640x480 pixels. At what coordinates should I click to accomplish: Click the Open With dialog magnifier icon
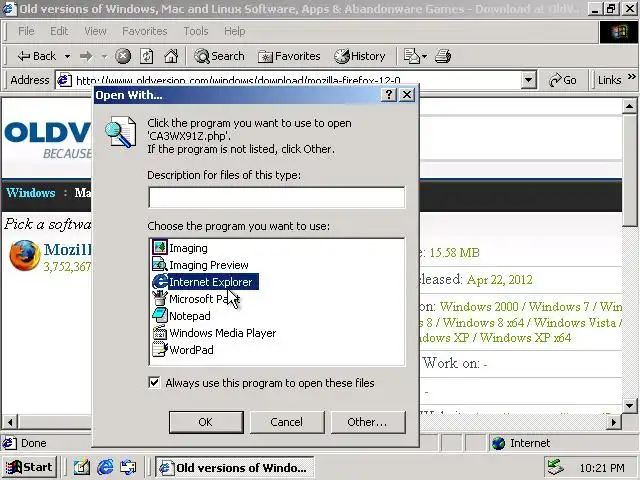pos(120,131)
